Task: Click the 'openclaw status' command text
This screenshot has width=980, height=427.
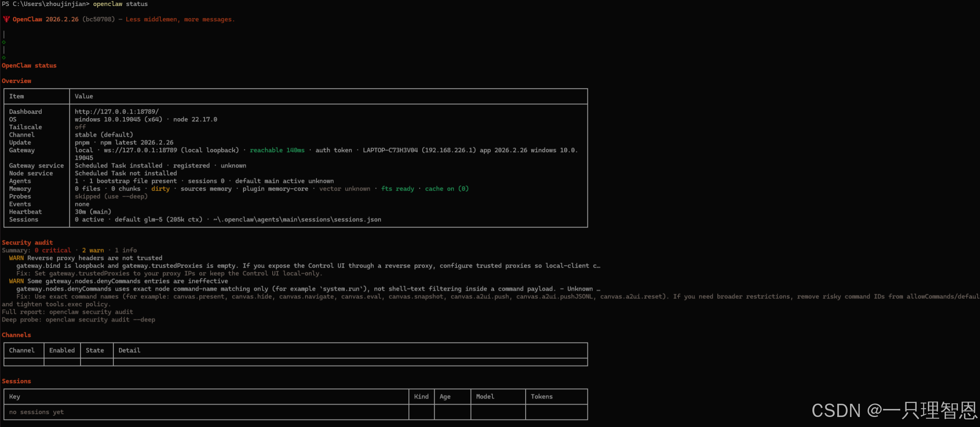Action: pos(120,4)
